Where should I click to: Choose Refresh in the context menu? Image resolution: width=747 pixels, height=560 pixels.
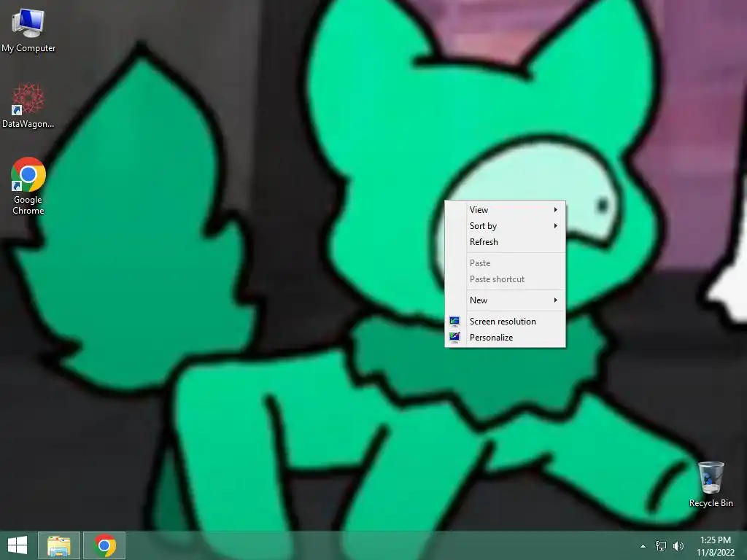[x=505, y=242]
